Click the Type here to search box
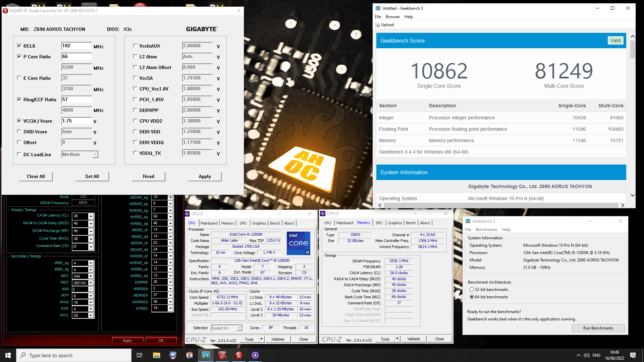 pos(74,355)
